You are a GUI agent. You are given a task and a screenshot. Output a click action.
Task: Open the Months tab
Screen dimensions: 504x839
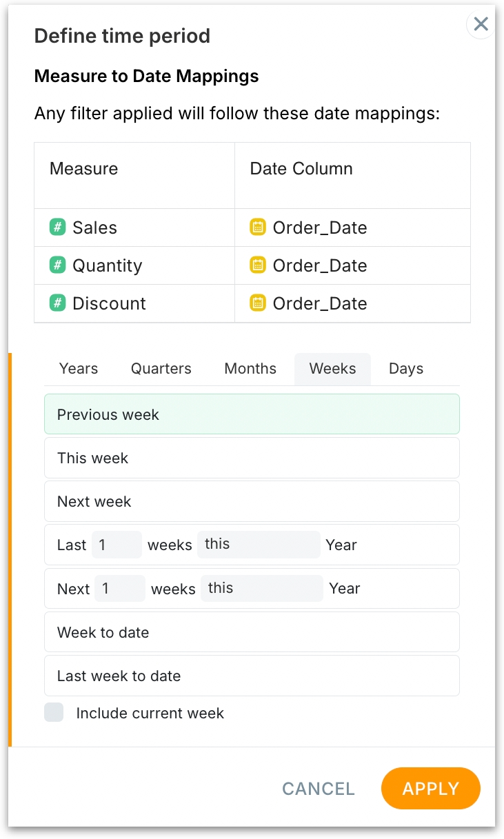(250, 369)
